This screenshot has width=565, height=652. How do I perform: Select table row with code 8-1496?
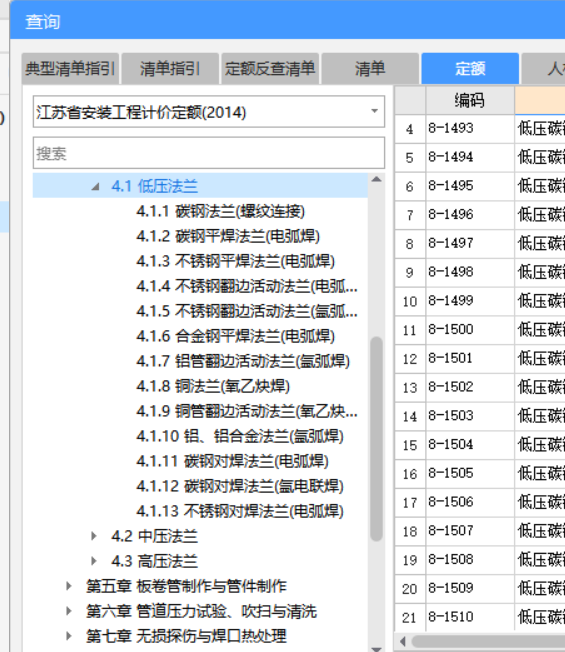pos(480,215)
